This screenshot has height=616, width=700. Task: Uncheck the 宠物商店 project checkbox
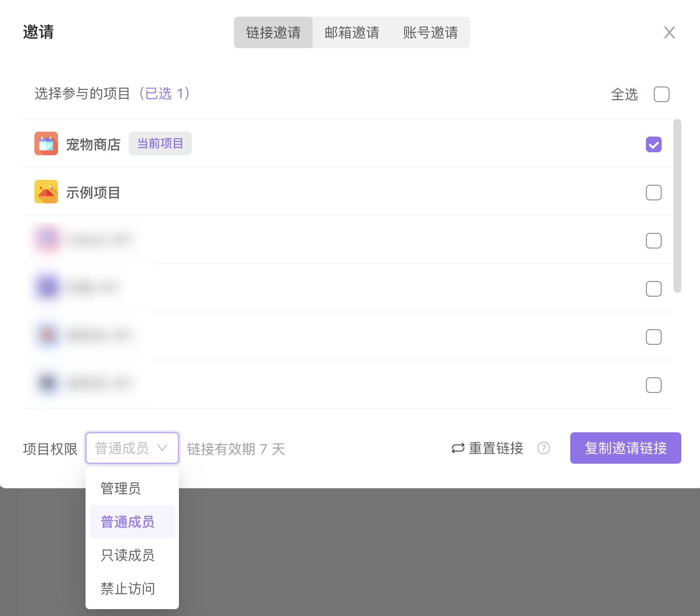pos(653,144)
